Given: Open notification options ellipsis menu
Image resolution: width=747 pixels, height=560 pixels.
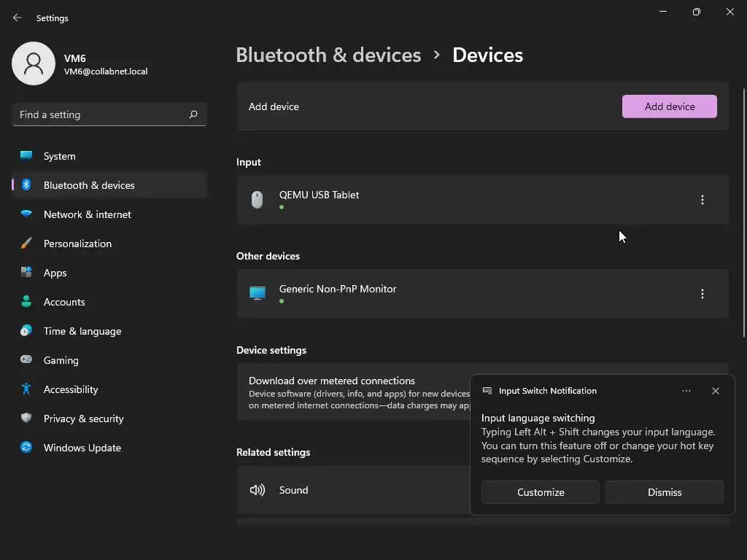Looking at the screenshot, I should [x=686, y=391].
